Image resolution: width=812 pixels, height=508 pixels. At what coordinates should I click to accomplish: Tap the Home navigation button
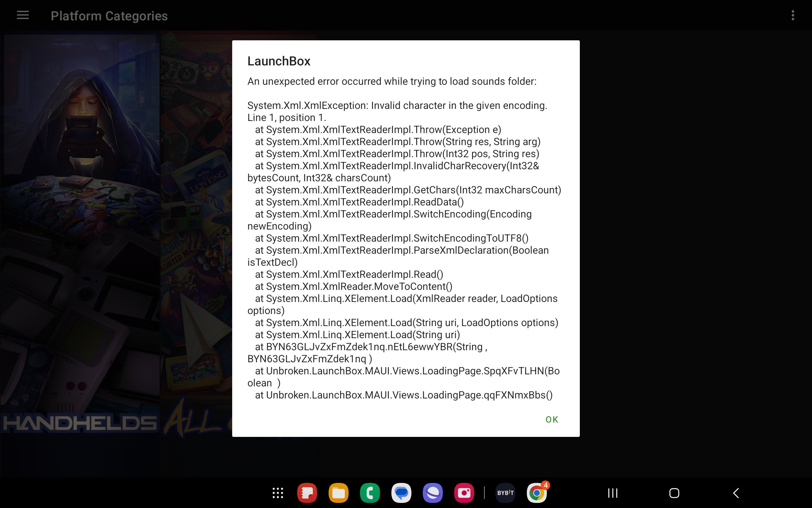pyautogui.click(x=674, y=493)
